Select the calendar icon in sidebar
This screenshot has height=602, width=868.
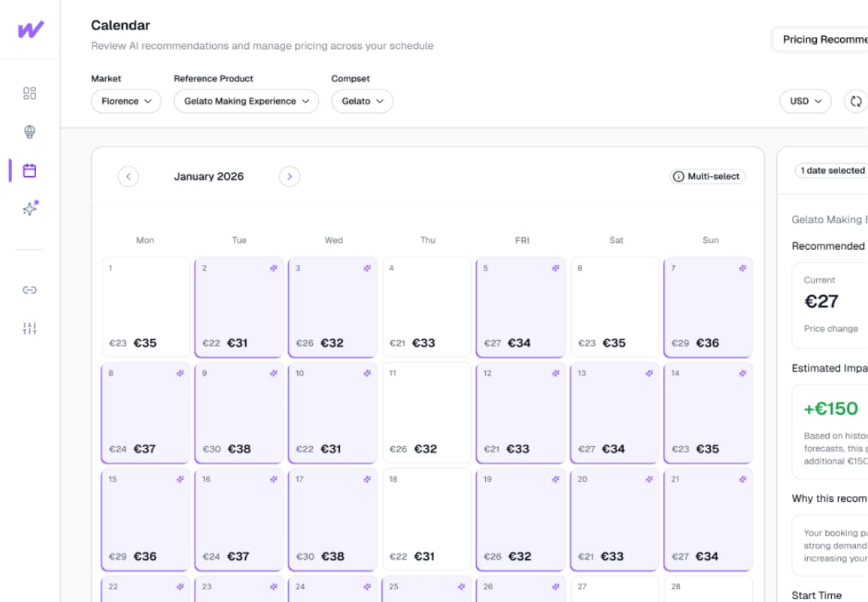click(x=29, y=171)
